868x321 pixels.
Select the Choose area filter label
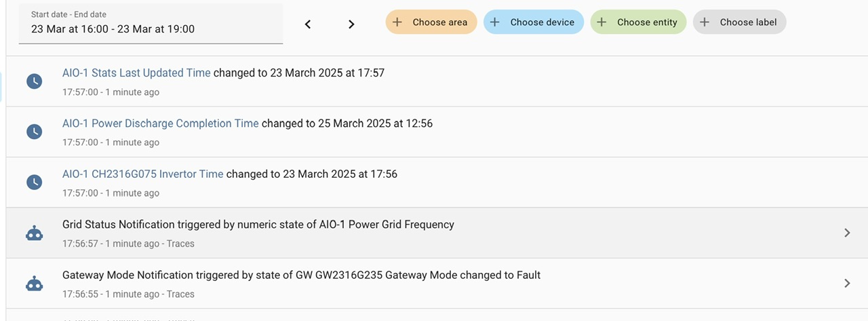click(439, 22)
